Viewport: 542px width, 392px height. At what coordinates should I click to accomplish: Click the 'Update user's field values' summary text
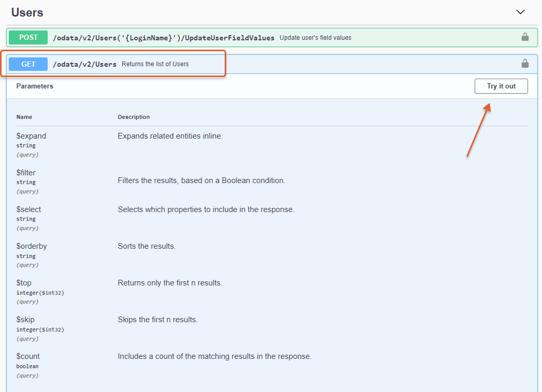tap(315, 38)
